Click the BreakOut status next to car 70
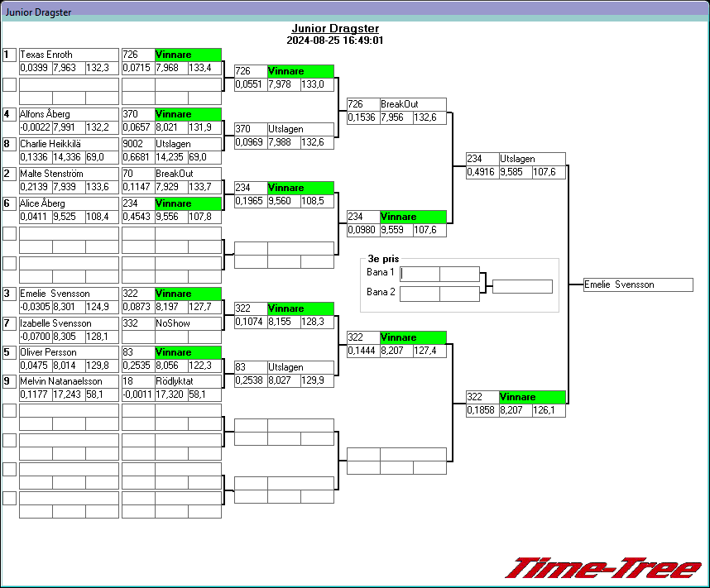This screenshot has width=710, height=588. 188,174
